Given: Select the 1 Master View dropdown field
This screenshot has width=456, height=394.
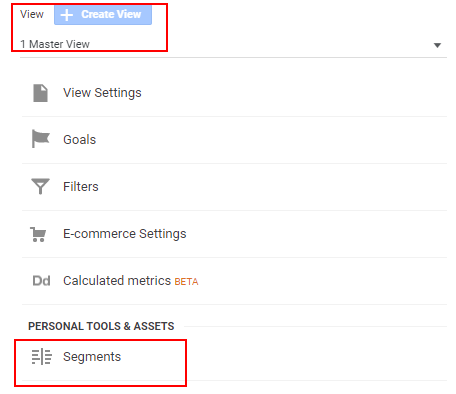Looking at the screenshot, I should coord(233,44).
